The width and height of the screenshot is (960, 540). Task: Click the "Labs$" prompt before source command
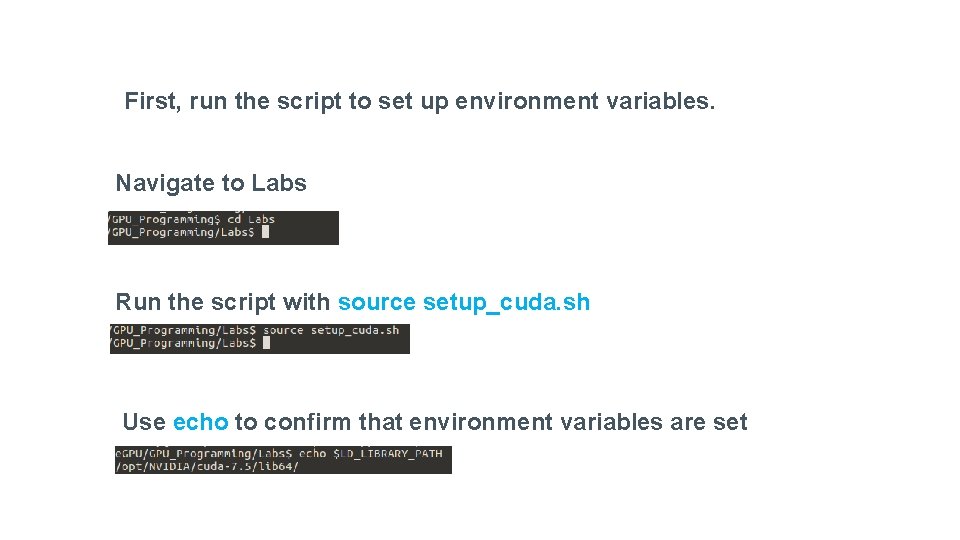238,330
